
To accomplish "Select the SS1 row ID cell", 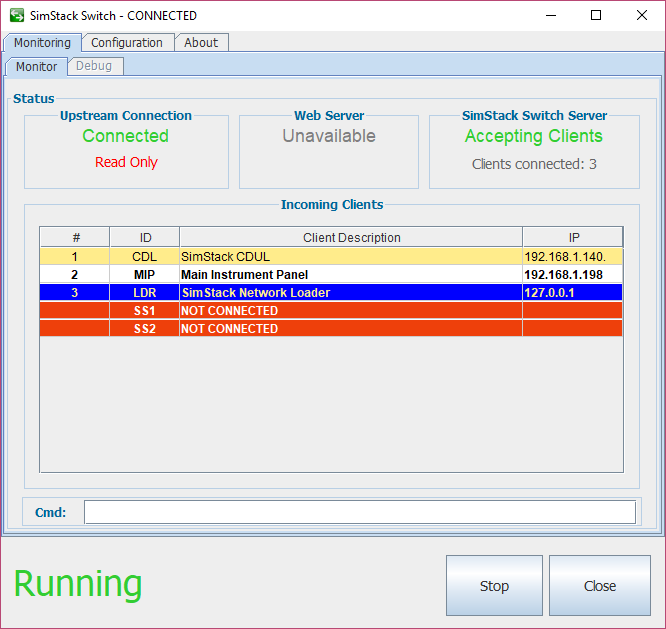I will coord(144,311).
